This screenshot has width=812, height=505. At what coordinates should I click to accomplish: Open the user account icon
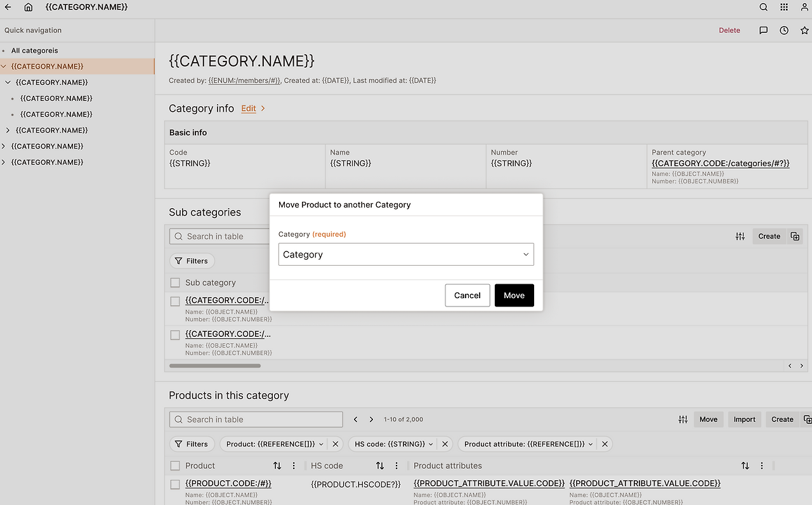click(804, 7)
